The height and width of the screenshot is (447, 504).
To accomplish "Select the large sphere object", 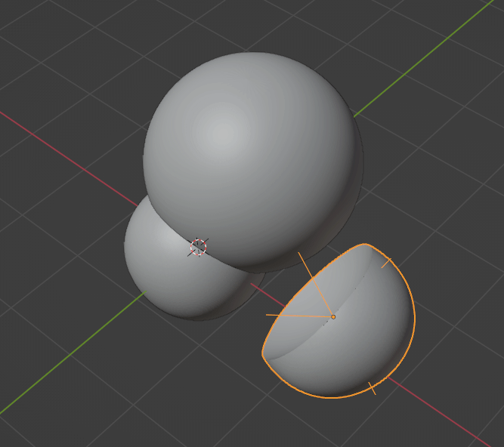I will (253, 161).
